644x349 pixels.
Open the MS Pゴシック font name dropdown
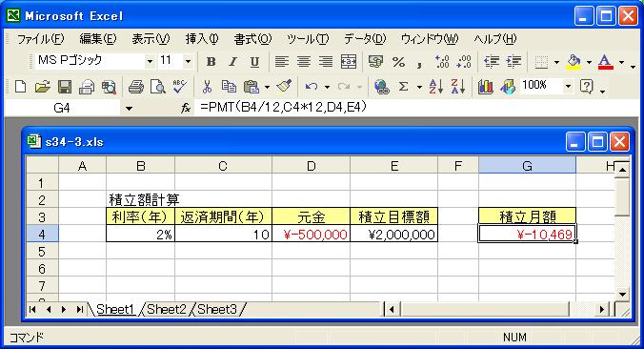tap(150, 62)
